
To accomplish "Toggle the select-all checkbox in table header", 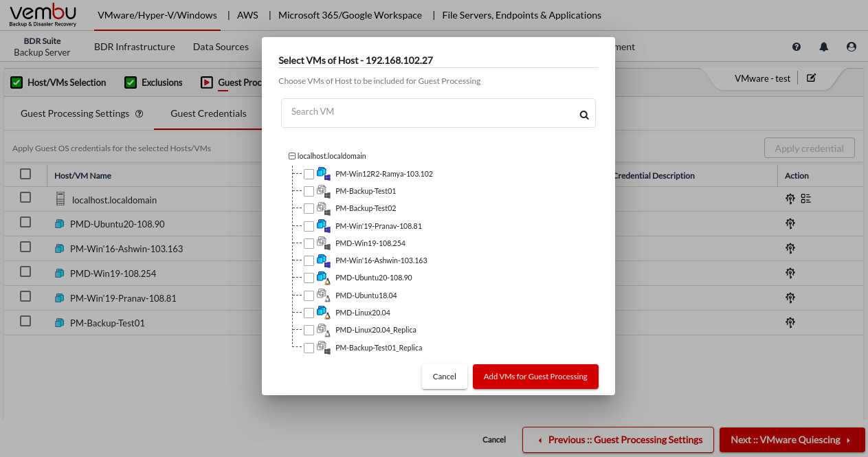I will click(x=25, y=175).
